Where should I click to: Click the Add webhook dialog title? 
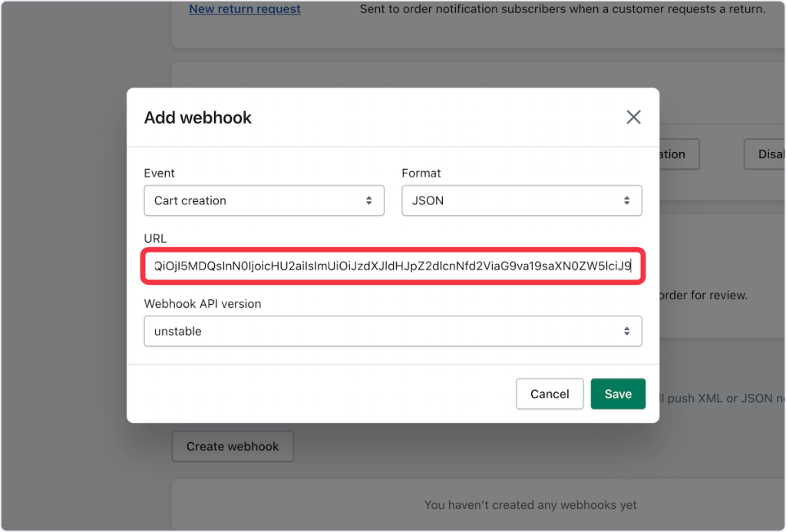click(x=198, y=117)
